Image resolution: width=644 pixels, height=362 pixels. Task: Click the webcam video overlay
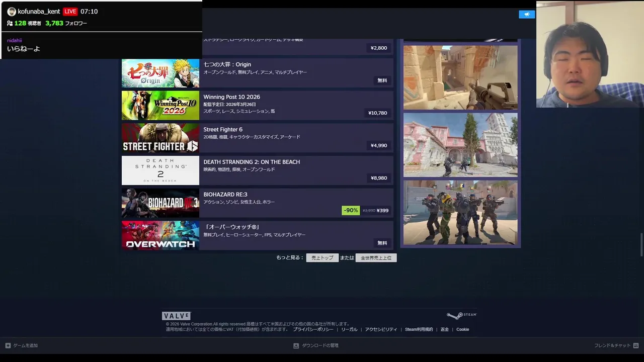590,54
